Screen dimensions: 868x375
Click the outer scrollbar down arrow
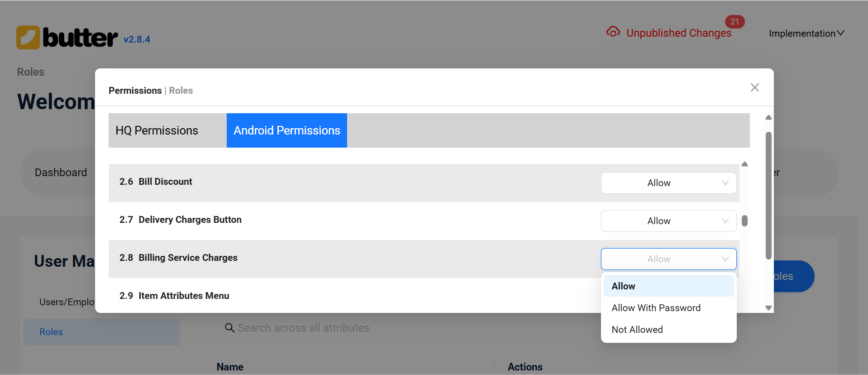click(768, 308)
